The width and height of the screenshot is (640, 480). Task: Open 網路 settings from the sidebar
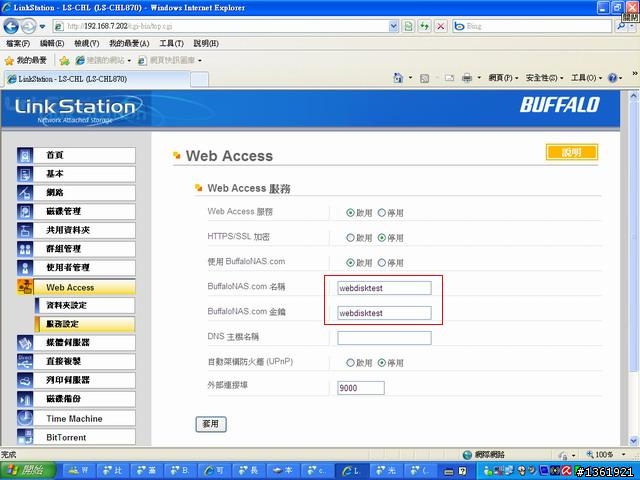click(x=76, y=193)
